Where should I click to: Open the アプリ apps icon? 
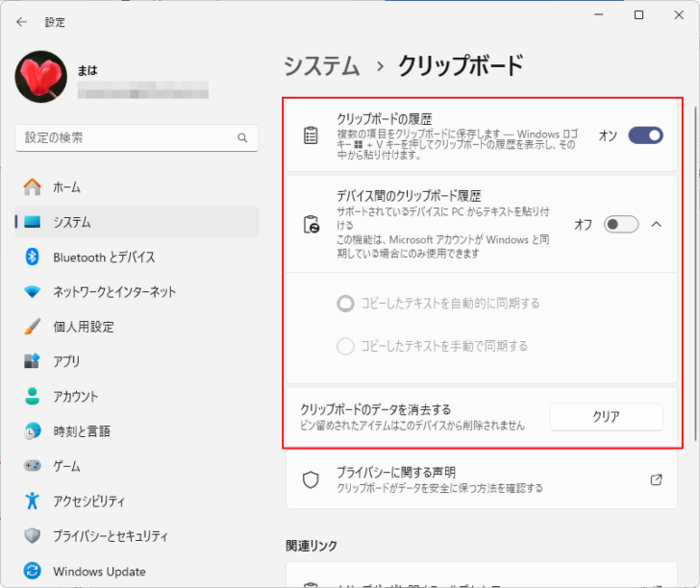[32, 361]
